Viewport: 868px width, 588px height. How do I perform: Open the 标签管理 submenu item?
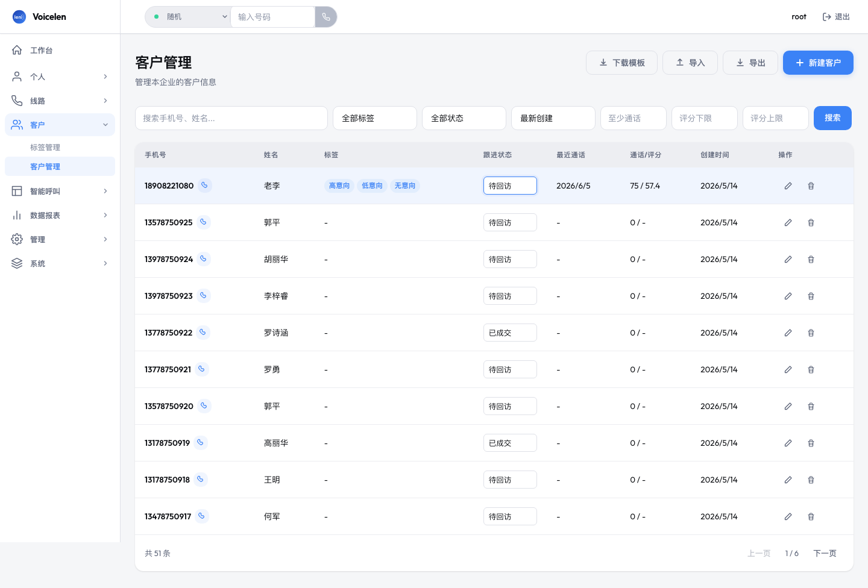[60, 147]
